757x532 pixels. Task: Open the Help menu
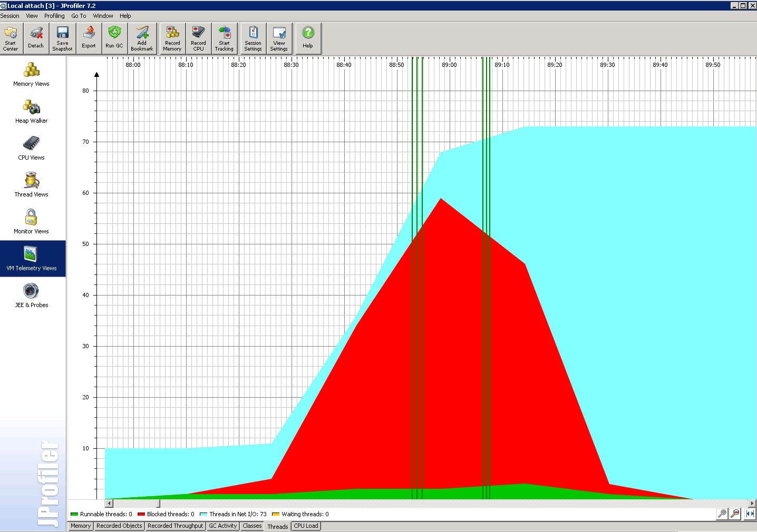coord(125,16)
